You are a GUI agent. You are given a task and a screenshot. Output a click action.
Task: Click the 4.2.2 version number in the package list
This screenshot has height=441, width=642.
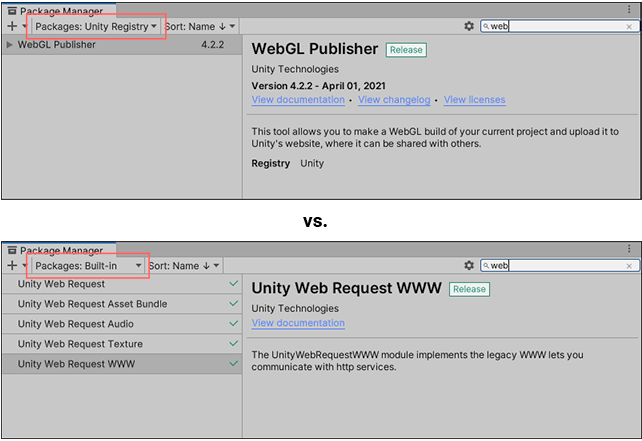pyautogui.click(x=212, y=45)
